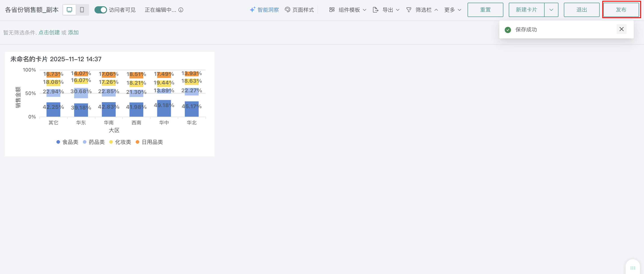Click the info icon beside 正在编辑中
Image resolution: width=644 pixels, height=274 pixels.
tap(181, 10)
